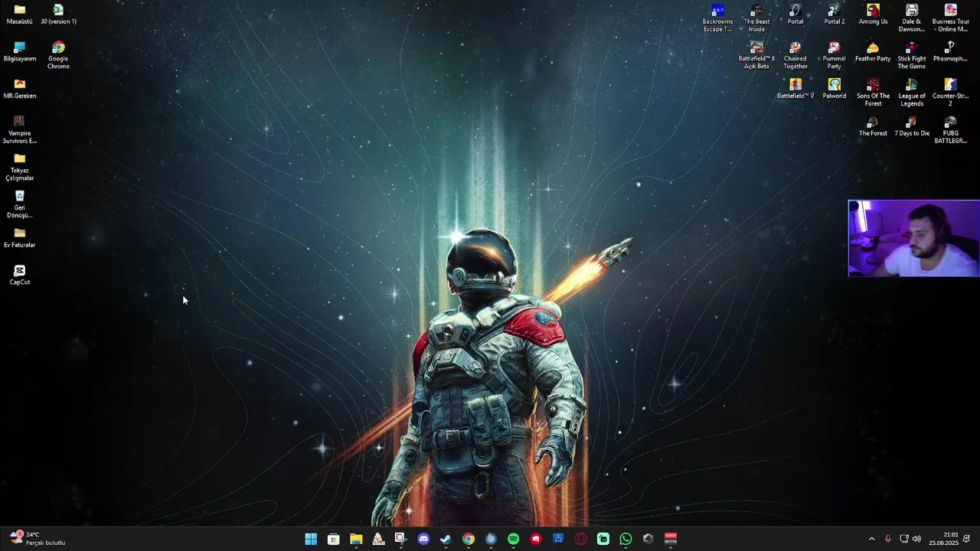Open the notification bell icon
The image size is (980, 551).
click(x=967, y=539)
